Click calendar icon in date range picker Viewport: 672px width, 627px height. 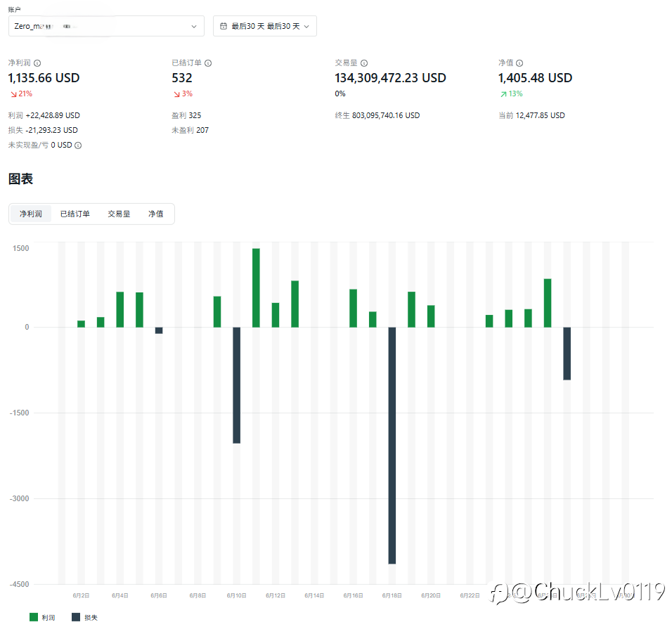(x=224, y=26)
